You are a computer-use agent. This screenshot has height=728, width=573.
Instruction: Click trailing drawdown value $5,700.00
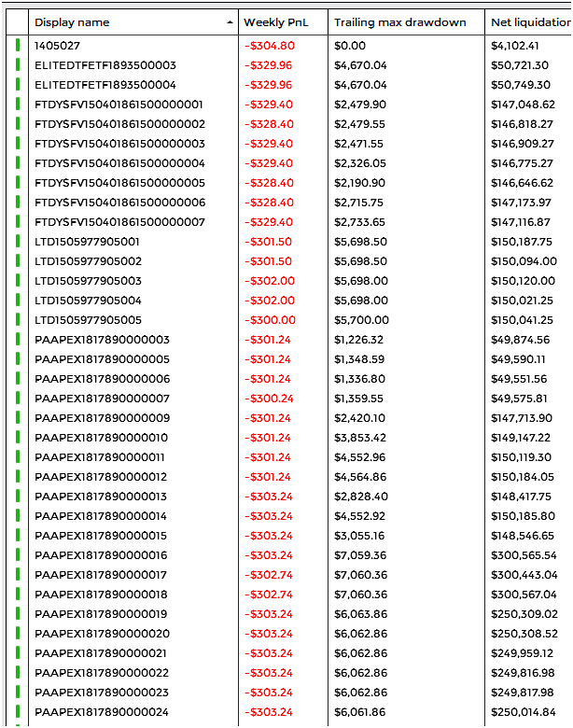pyautogui.click(x=361, y=320)
